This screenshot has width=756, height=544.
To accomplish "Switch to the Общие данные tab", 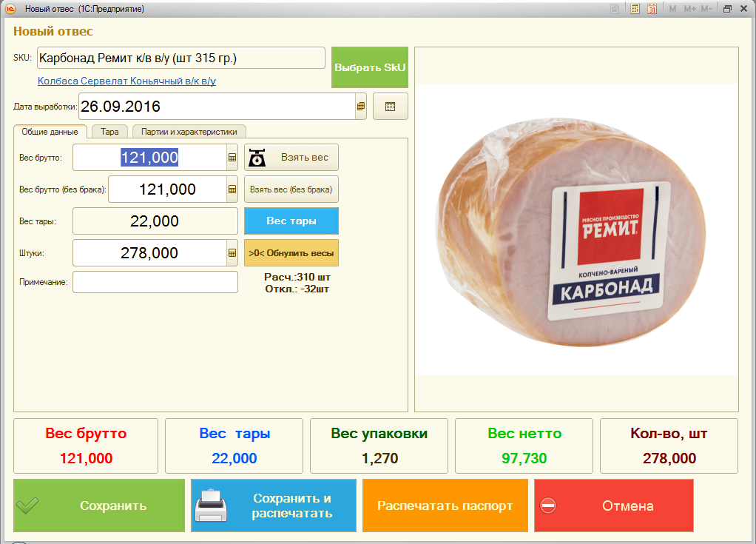I will pos(50,132).
